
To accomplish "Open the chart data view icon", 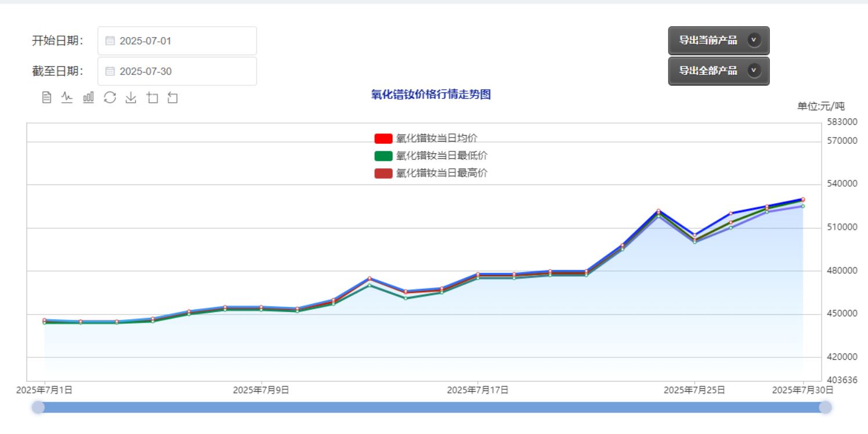I will (47, 97).
